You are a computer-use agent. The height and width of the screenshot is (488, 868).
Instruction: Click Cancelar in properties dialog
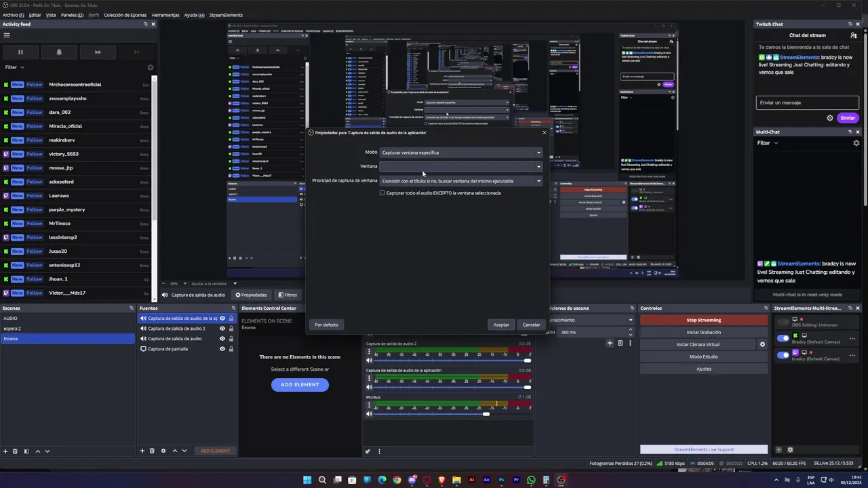point(531,325)
